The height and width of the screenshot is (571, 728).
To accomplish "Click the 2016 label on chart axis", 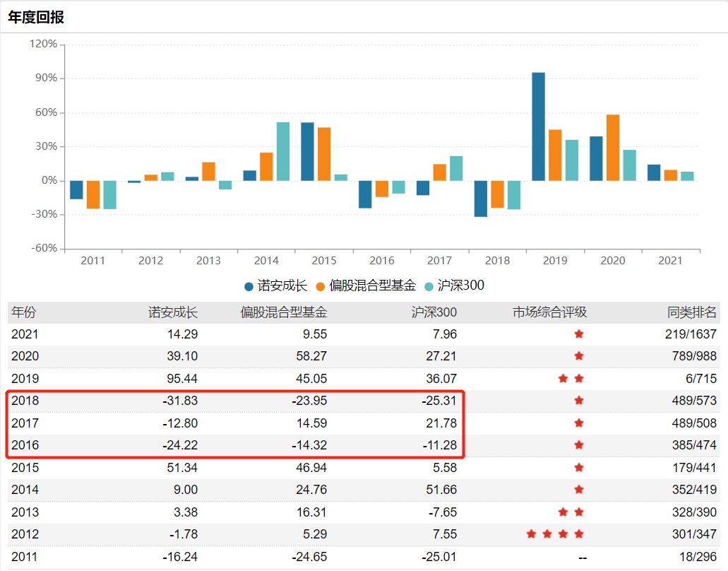I will click(x=381, y=261).
